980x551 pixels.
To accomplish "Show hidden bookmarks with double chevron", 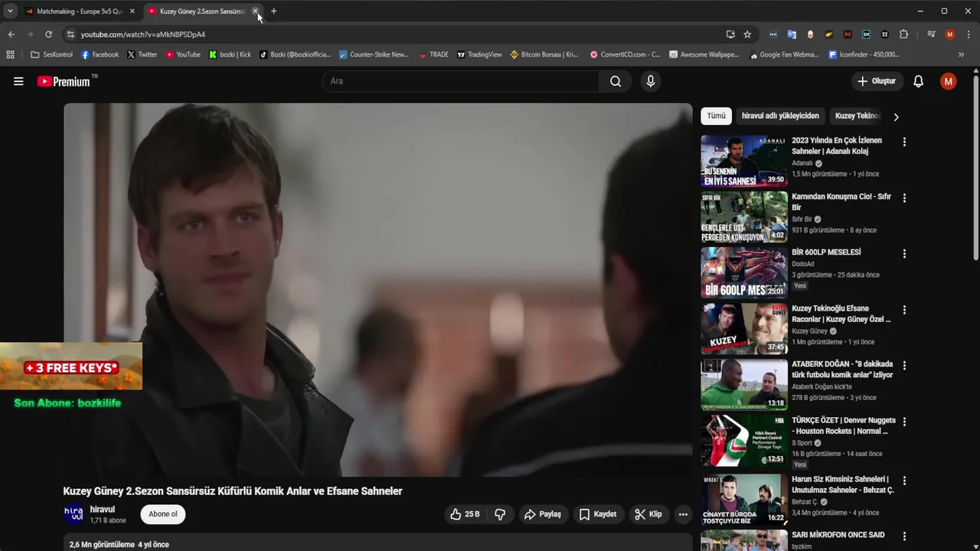I will pos(961,54).
